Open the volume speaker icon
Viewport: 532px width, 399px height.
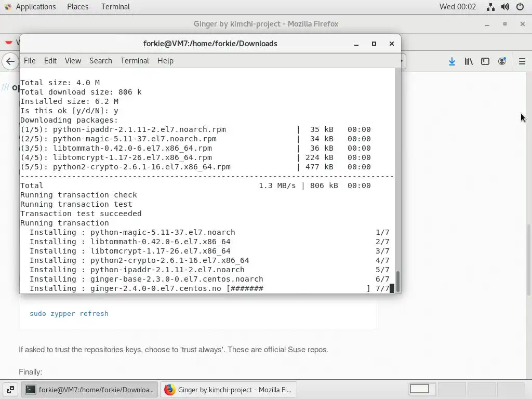[x=505, y=7]
